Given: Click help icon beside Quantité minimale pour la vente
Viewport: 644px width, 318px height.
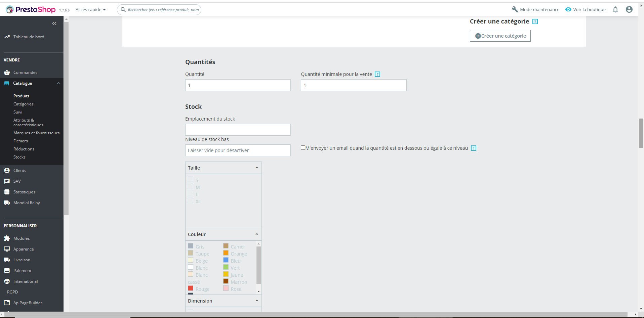Looking at the screenshot, I should (x=377, y=74).
